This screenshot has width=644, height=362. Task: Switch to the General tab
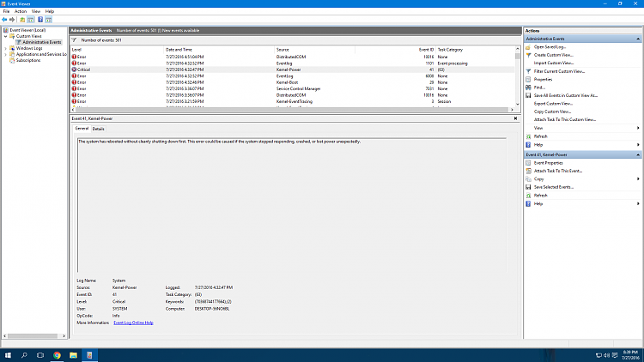[x=82, y=129]
